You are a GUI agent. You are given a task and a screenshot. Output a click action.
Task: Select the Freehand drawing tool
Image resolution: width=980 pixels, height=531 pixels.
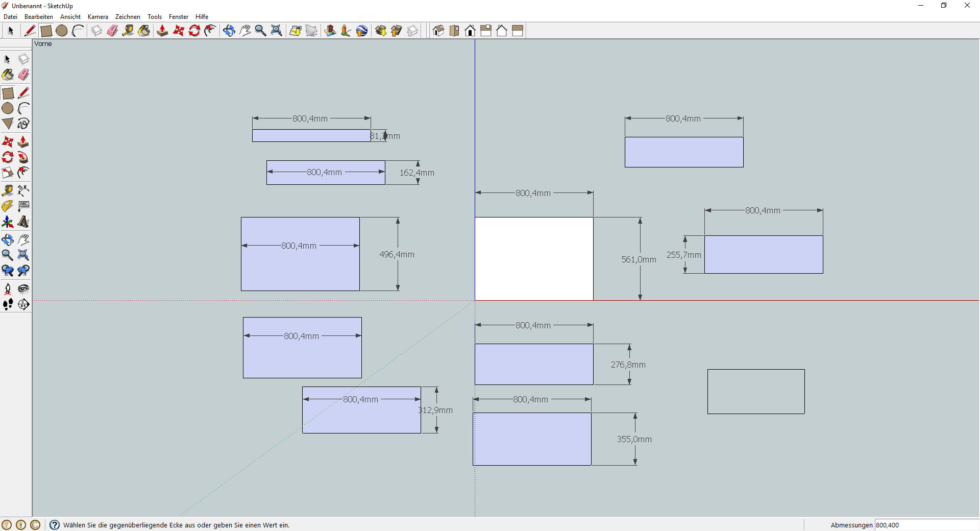click(23, 124)
